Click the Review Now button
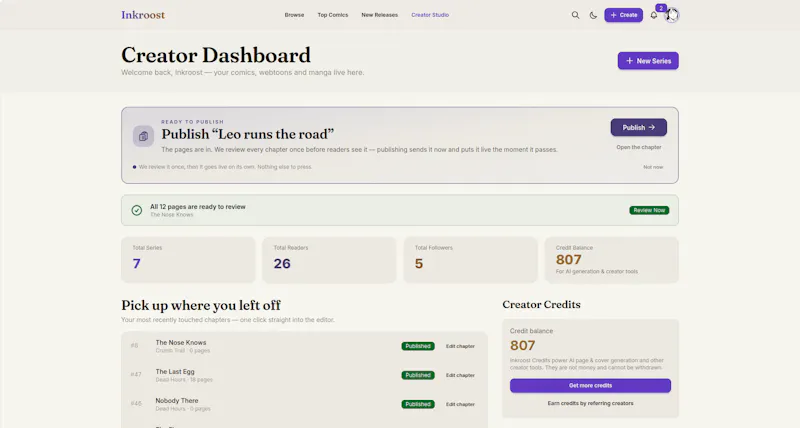Viewport: 800px width, 428px height. [649, 210]
